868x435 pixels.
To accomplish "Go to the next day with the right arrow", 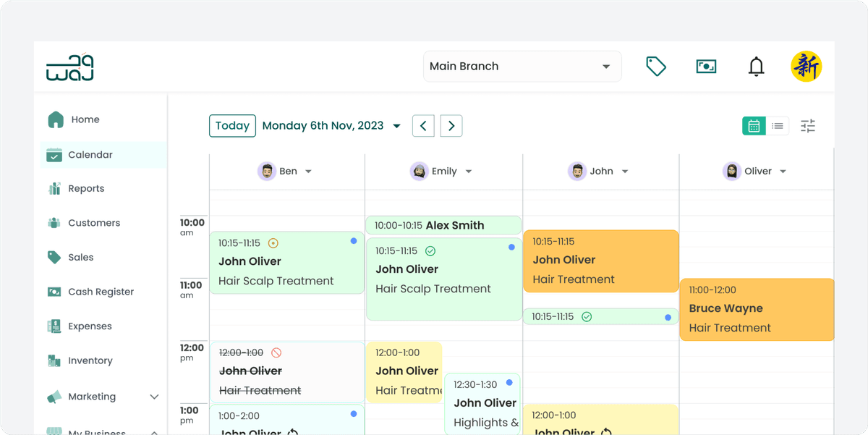I will pyautogui.click(x=451, y=125).
